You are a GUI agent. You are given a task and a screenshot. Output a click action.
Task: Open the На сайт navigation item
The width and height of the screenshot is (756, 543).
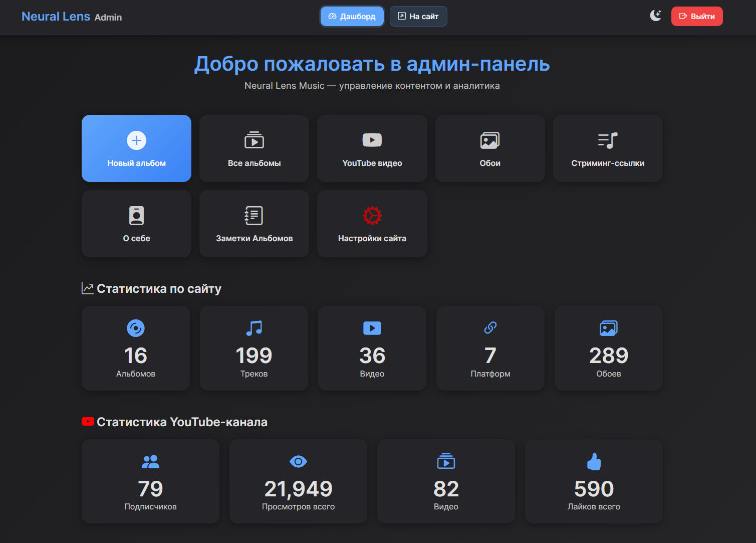418,16
